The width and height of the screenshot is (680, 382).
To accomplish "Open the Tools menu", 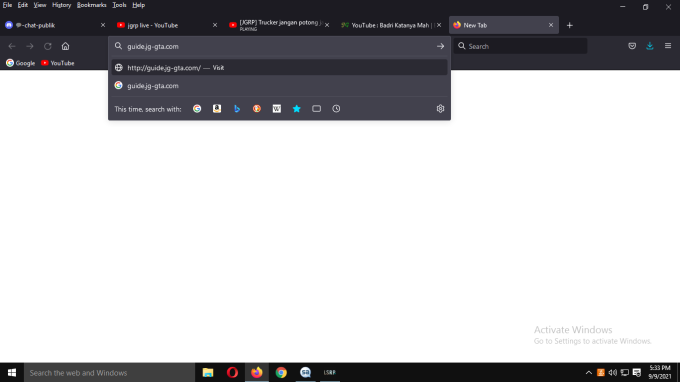I will pos(119,5).
